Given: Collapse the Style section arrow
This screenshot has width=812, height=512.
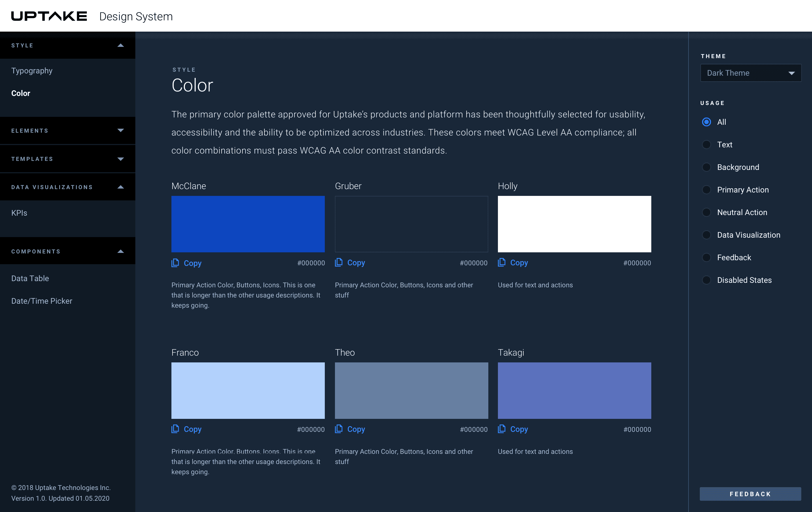Looking at the screenshot, I should [120, 45].
